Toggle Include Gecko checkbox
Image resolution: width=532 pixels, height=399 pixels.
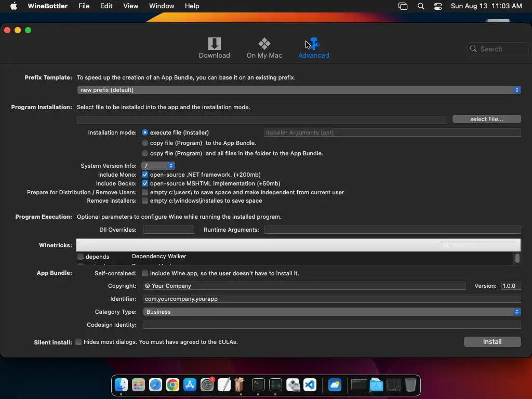pyautogui.click(x=145, y=183)
